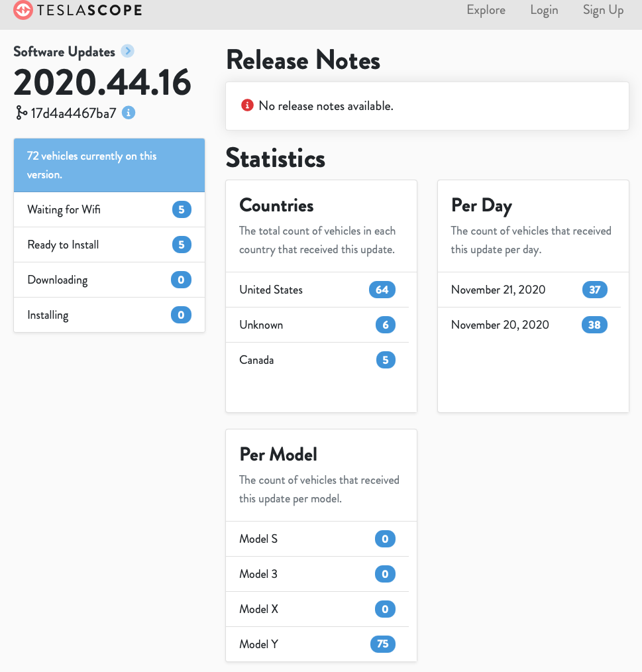Select the Downloading row
The height and width of the screenshot is (672, 642).
click(x=109, y=280)
